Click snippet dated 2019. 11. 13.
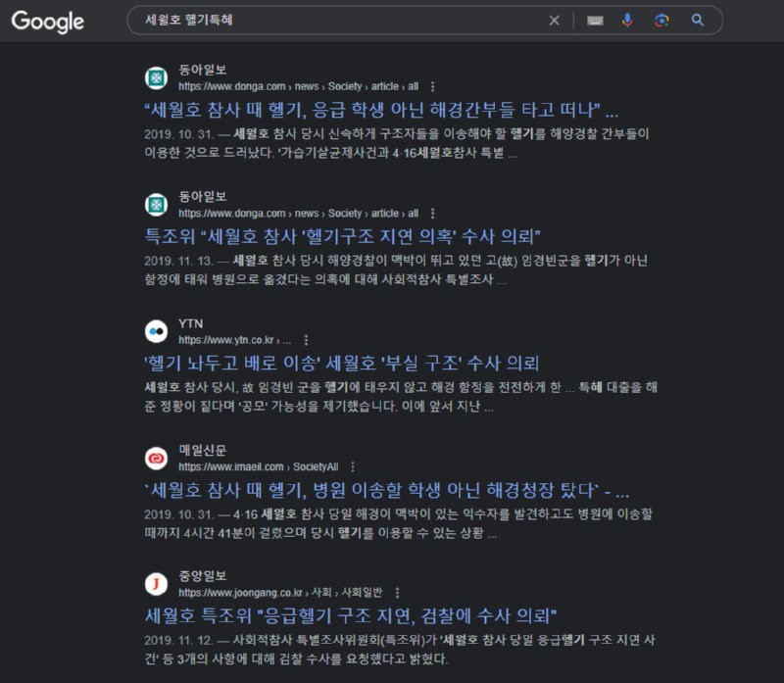The height and width of the screenshot is (683, 784). pos(396,269)
